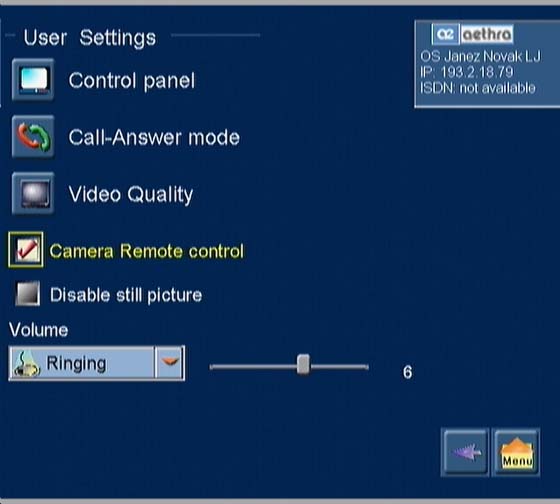Toggle via Camera Remote control label
The width and height of the screenshot is (560, 504).
click(146, 251)
